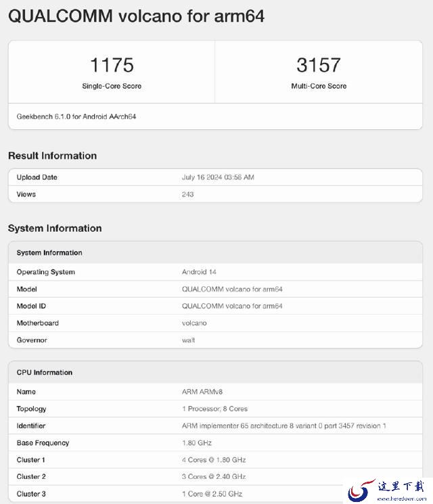Click the Result Information heading
This screenshot has height=504, width=433.
pyautogui.click(x=52, y=156)
